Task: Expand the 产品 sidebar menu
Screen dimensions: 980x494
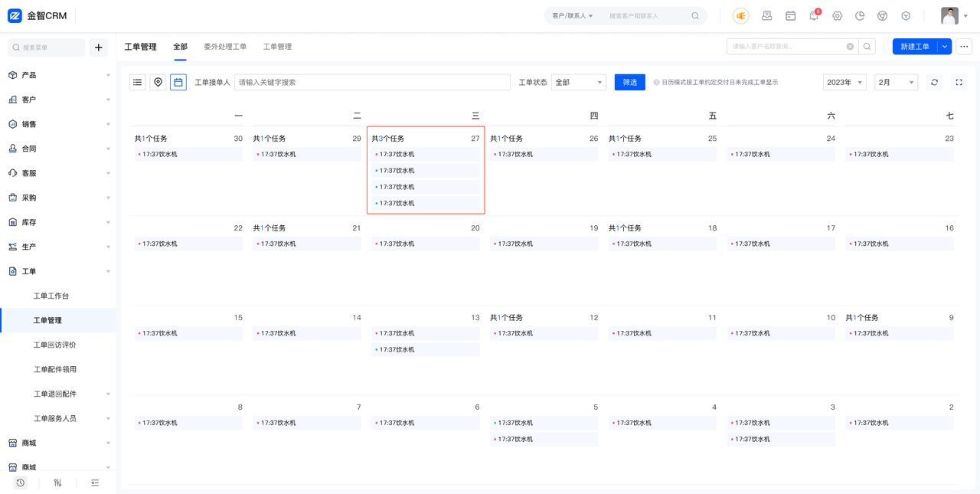Action: [x=58, y=75]
